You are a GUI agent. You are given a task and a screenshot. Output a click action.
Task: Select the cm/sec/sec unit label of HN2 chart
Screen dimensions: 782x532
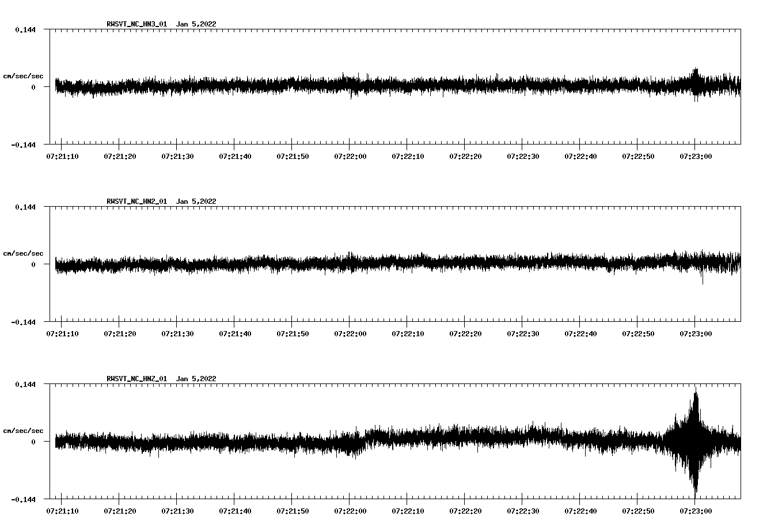coord(23,254)
